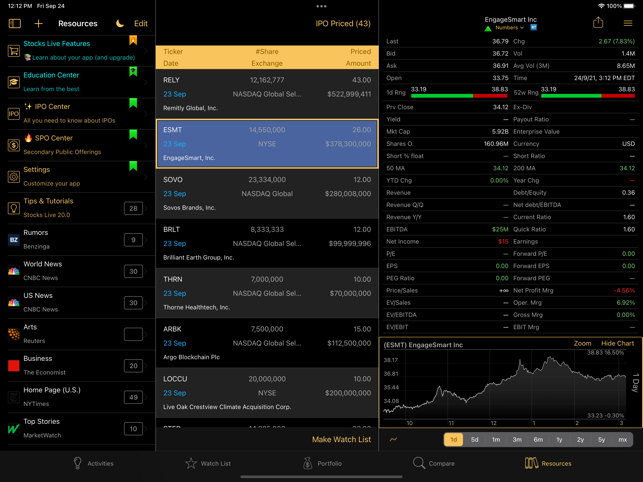Switch to Activities tab
Image resolution: width=643 pixels, height=482 pixels.
tap(93, 463)
